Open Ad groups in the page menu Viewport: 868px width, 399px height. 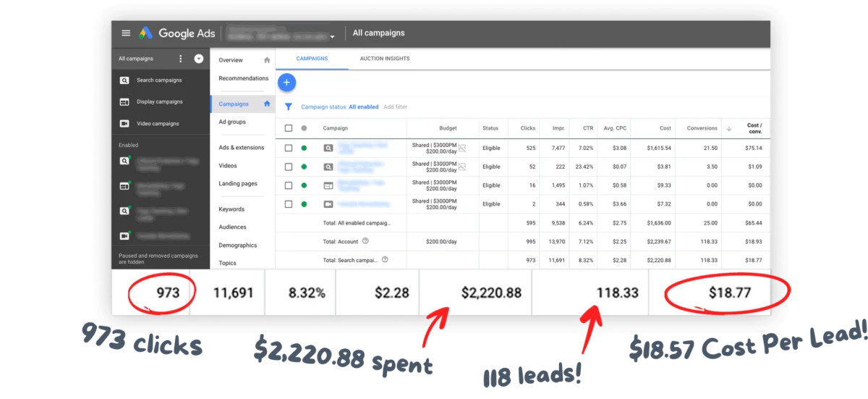tap(232, 122)
